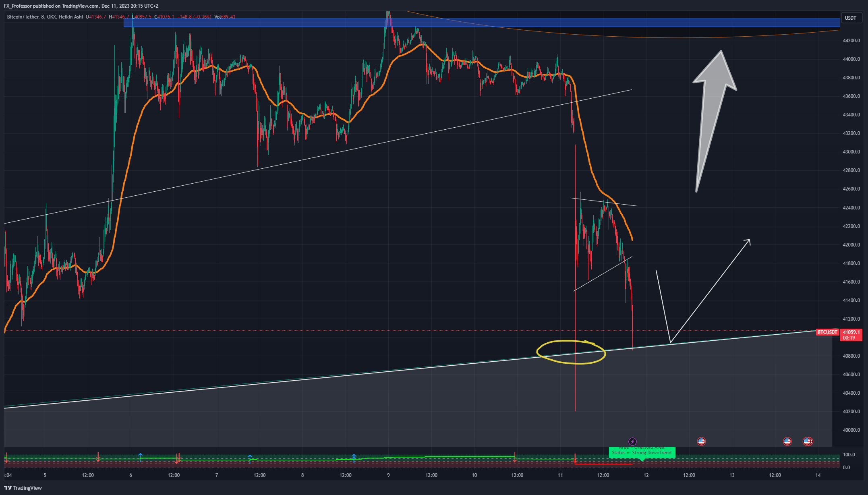Screen dimensions: 868x495
Task: Click price axis label 41400.0
Action: pyautogui.click(x=851, y=300)
